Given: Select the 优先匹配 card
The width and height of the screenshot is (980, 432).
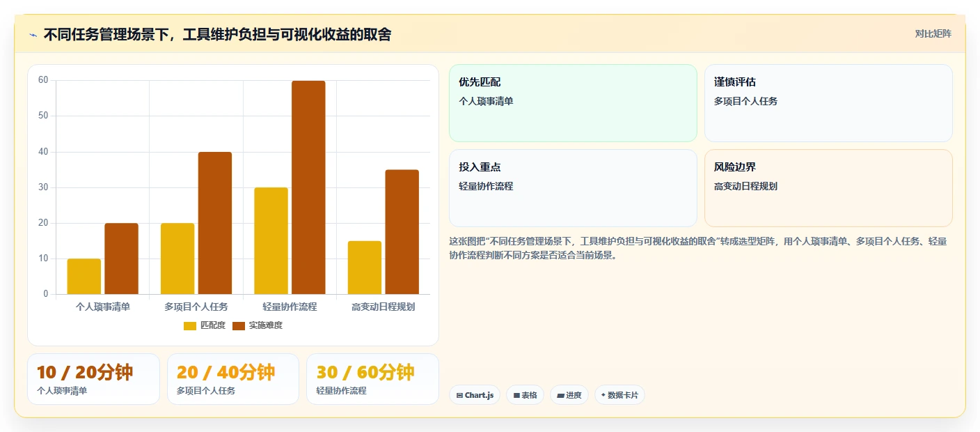Looking at the screenshot, I should click(x=573, y=103).
